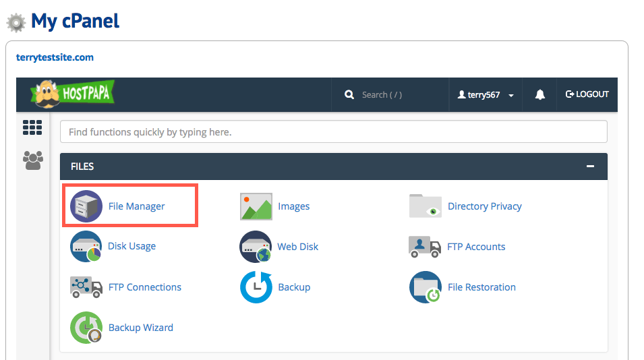
Task: Click the LOGOUT button
Action: pyautogui.click(x=587, y=94)
